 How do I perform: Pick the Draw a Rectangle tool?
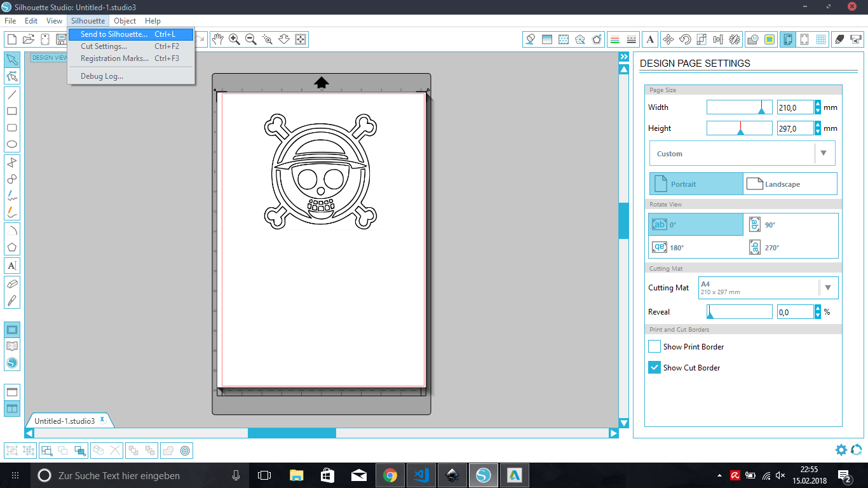click(12, 111)
